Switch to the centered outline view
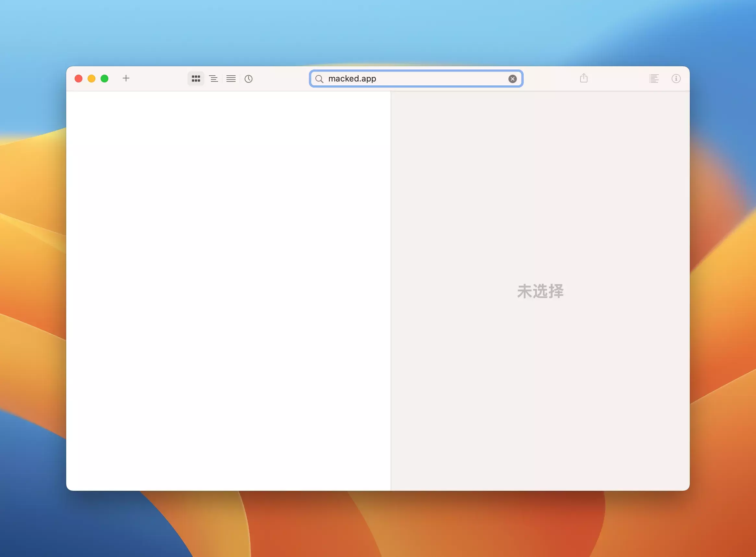 (214, 79)
